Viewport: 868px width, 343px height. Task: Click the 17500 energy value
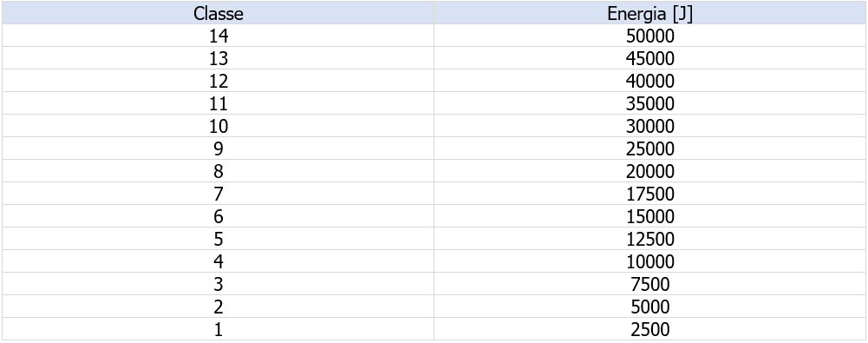pos(649,194)
